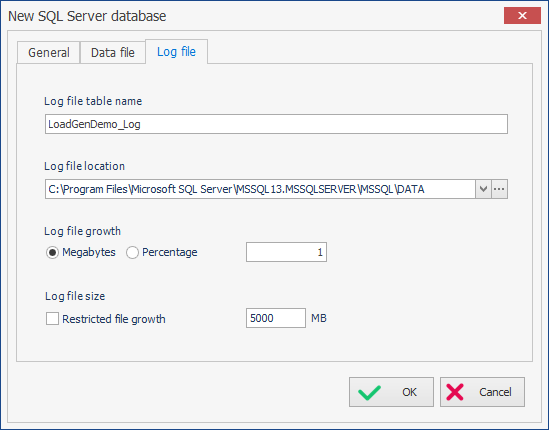Select the Log file tab
549x430 pixels.
[x=176, y=52]
